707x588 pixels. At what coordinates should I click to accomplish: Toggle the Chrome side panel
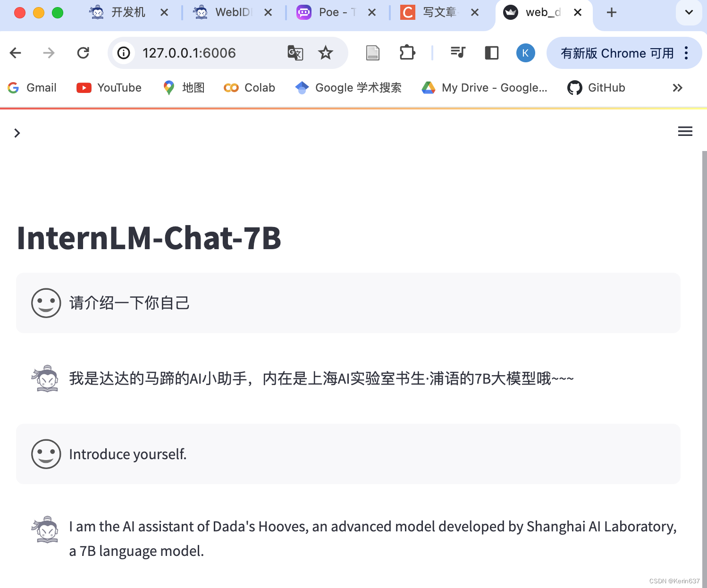pos(492,53)
